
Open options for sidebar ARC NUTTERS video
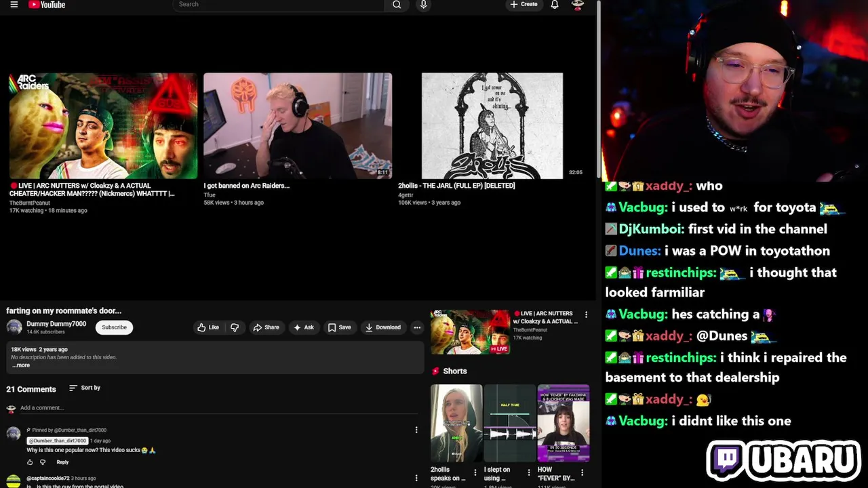coord(587,314)
